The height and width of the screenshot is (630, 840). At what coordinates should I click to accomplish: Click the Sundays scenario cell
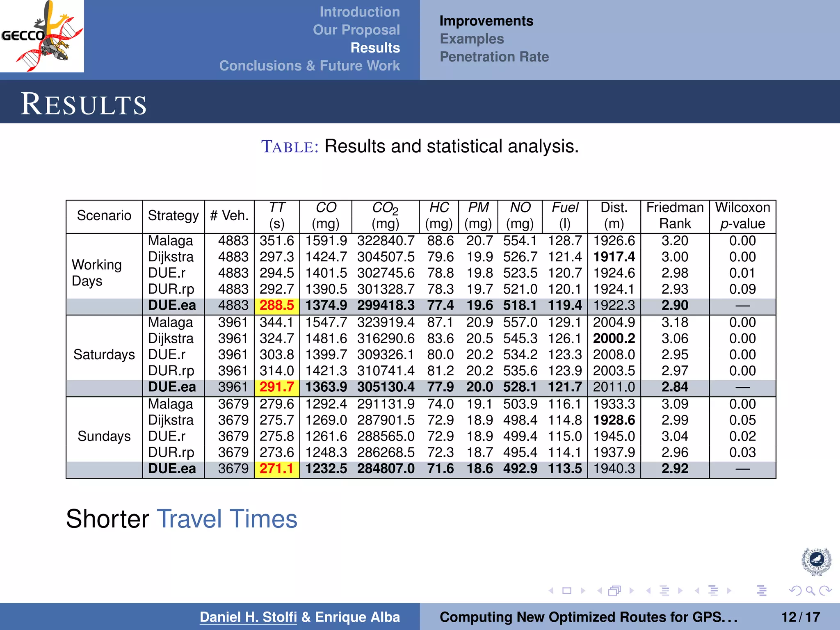tap(104, 436)
